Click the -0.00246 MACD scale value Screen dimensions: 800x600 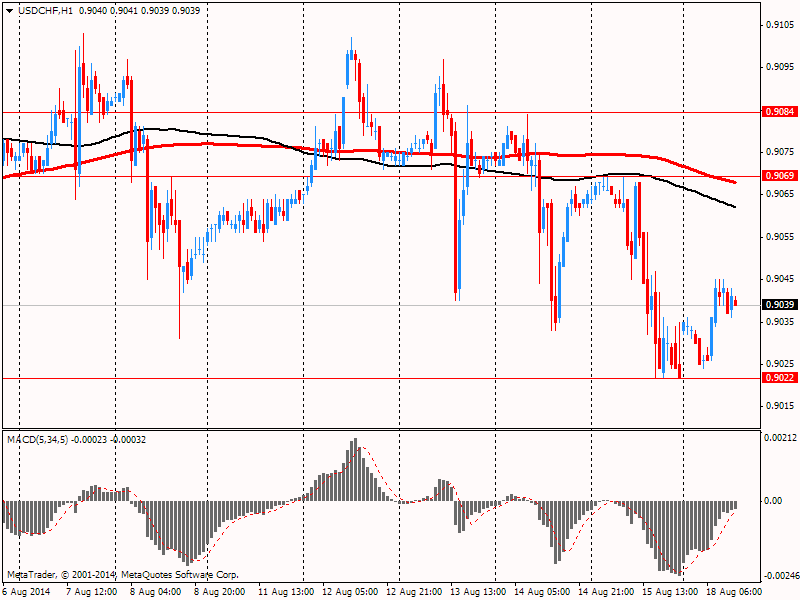(780, 576)
